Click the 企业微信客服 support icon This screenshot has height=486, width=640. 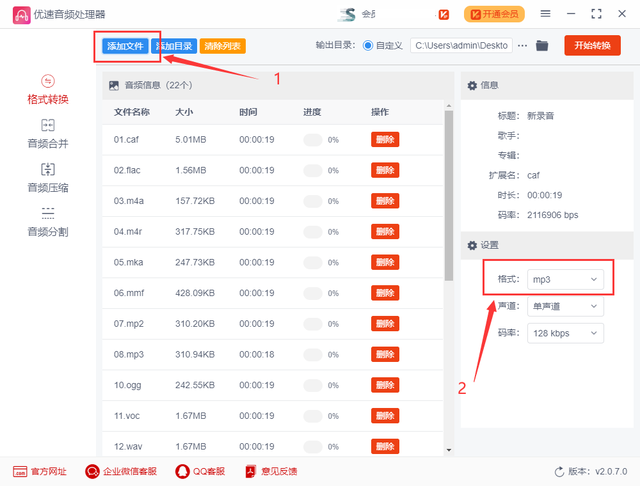(x=93, y=471)
